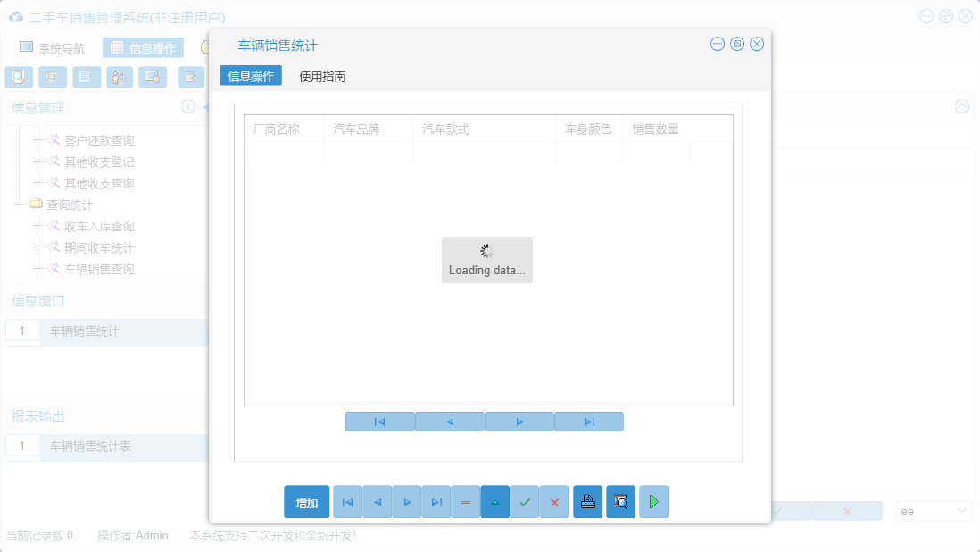Confirm changes with the green checkmark icon

click(x=525, y=501)
